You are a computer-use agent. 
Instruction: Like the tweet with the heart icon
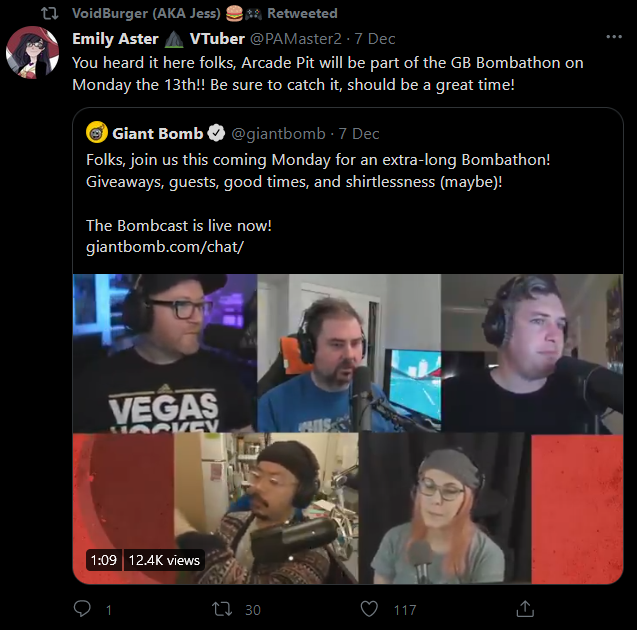(x=369, y=609)
